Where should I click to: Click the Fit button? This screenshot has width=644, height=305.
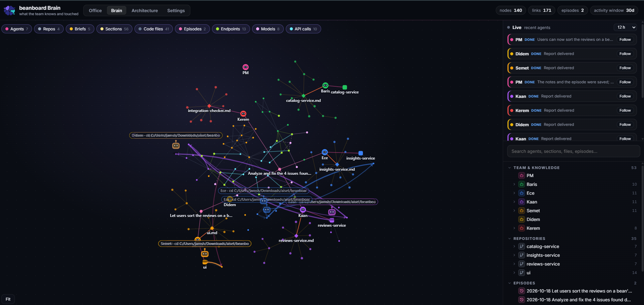point(8,299)
